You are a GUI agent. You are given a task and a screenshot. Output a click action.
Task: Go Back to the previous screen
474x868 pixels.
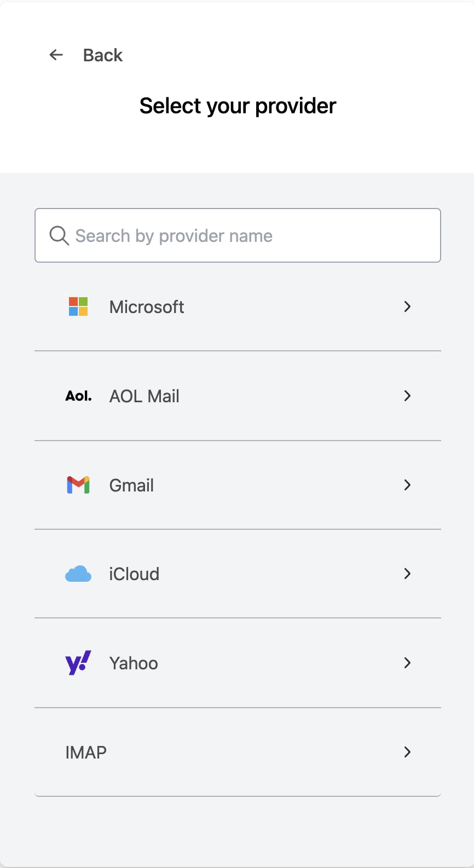(x=103, y=55)
